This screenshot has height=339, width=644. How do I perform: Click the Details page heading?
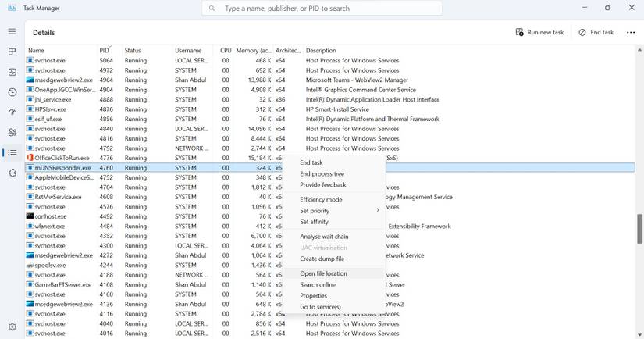(x=44, y=33)
